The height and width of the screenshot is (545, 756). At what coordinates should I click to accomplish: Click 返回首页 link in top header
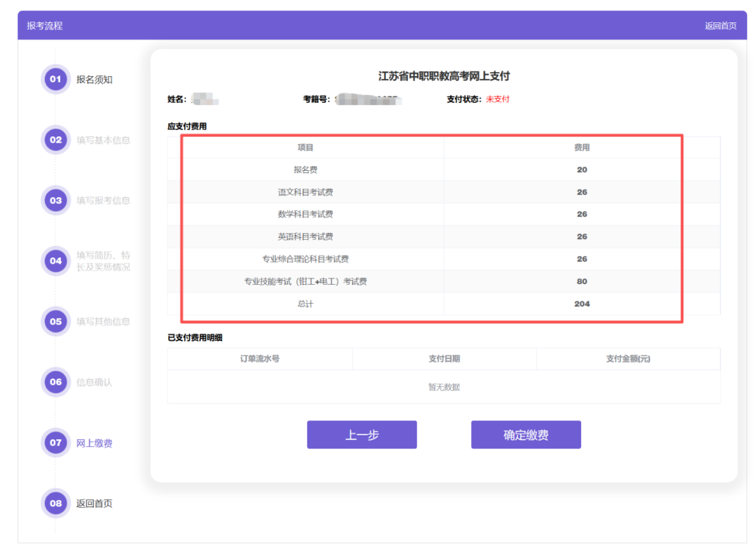click(720, 26)
